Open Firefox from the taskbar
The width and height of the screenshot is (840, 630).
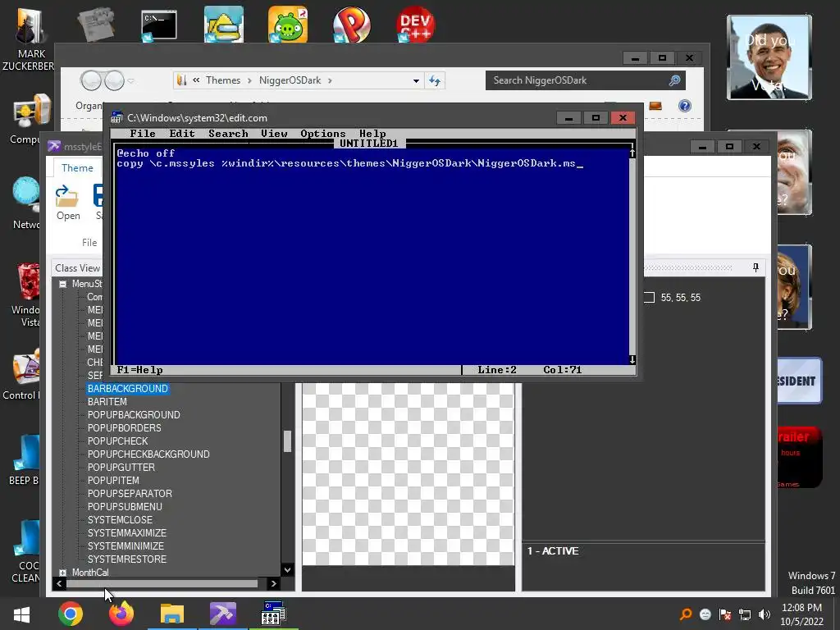pos(121,614)
